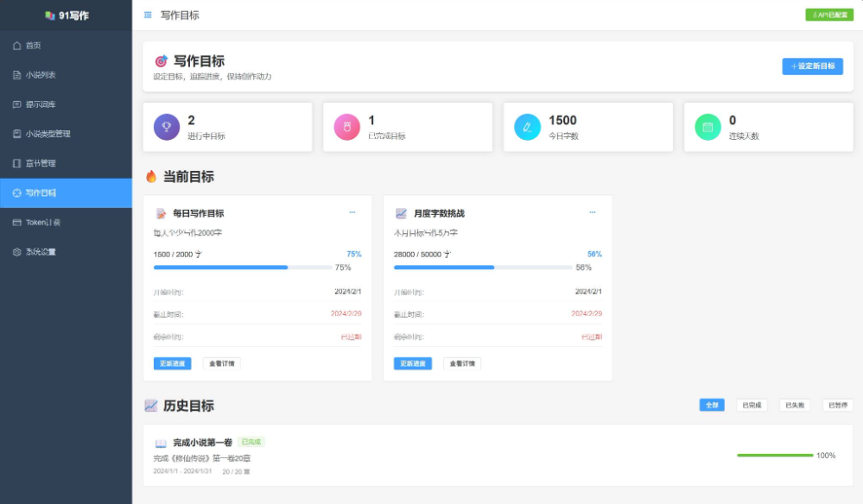
Task: Click the green calendar icon for 连续天数
Action: pyautogui.click(x=708, y=127)
